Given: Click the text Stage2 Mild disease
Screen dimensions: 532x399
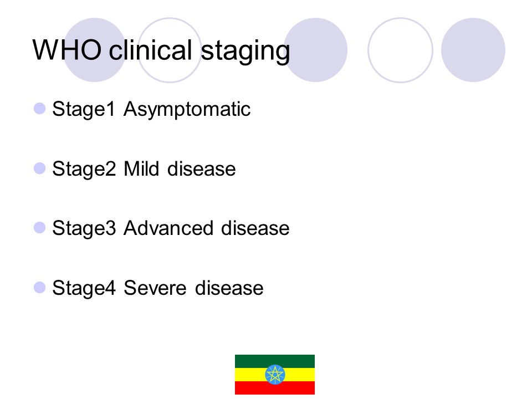Looking at the screenshot, I should [144, 170].
